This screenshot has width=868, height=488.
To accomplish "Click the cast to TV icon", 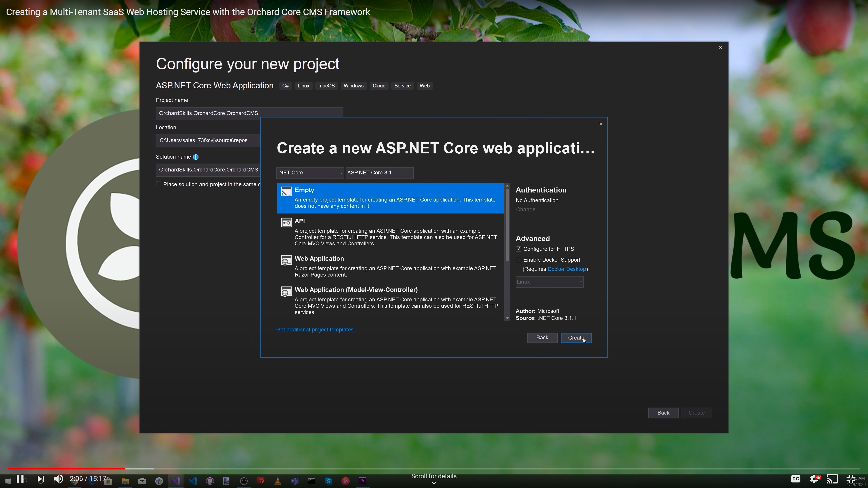I will (832, 479).
